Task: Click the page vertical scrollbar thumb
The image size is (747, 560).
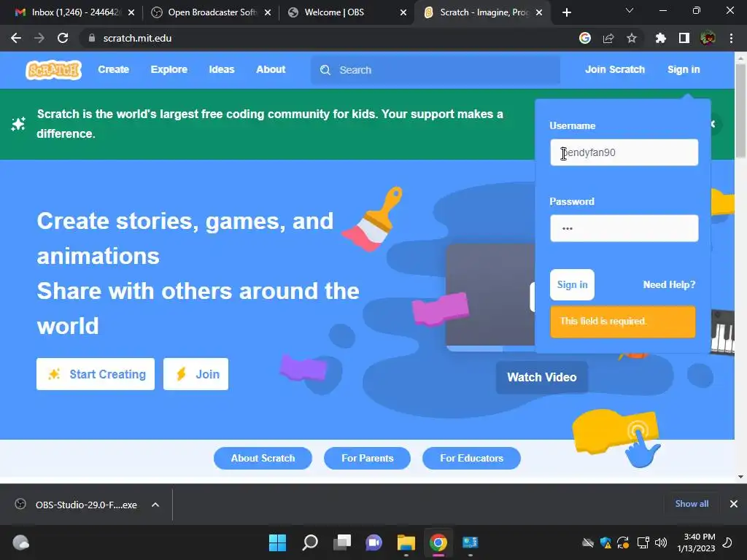Action: [740, 111]
